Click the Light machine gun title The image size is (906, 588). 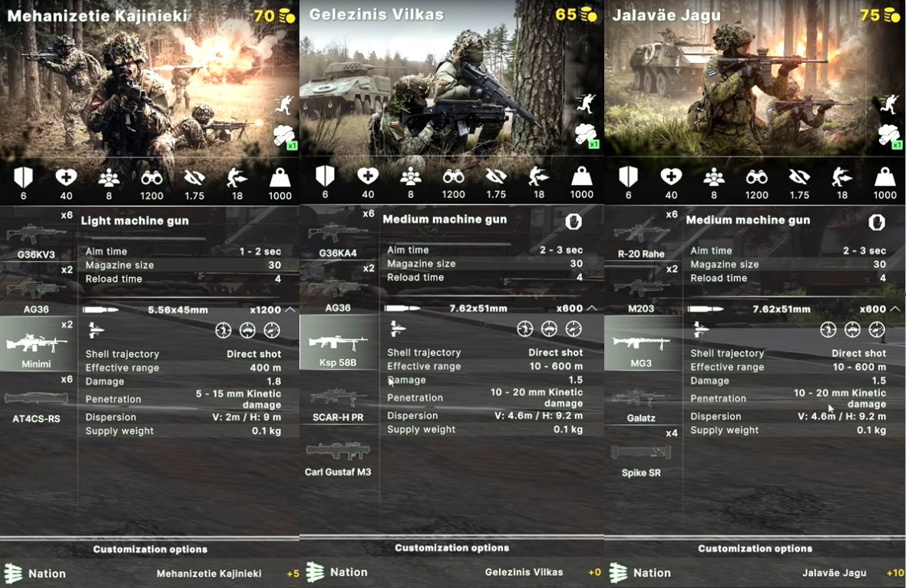pyautogui.click(x=134, y=220)
